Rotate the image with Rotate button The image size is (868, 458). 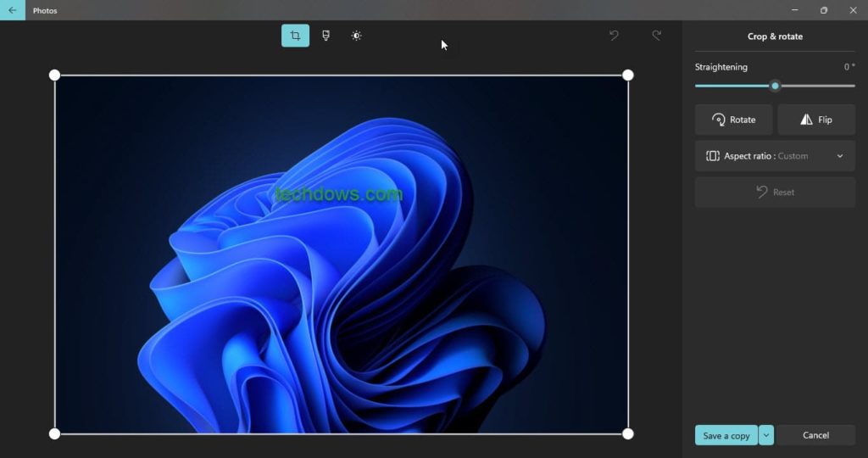tap(733, 120)
